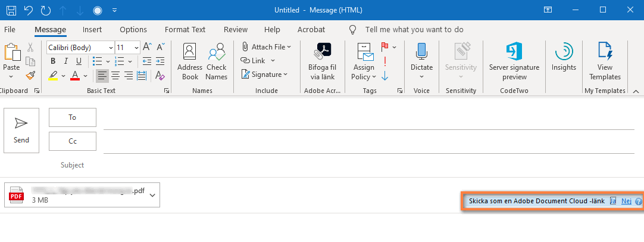Viewport: 644px width, 242px height.
Task: Open Insights
Action: click(564, 57)
